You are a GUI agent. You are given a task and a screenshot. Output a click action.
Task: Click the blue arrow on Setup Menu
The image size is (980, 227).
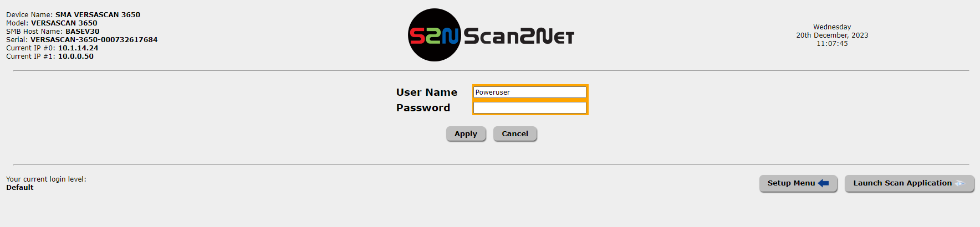tap(823, 183)
